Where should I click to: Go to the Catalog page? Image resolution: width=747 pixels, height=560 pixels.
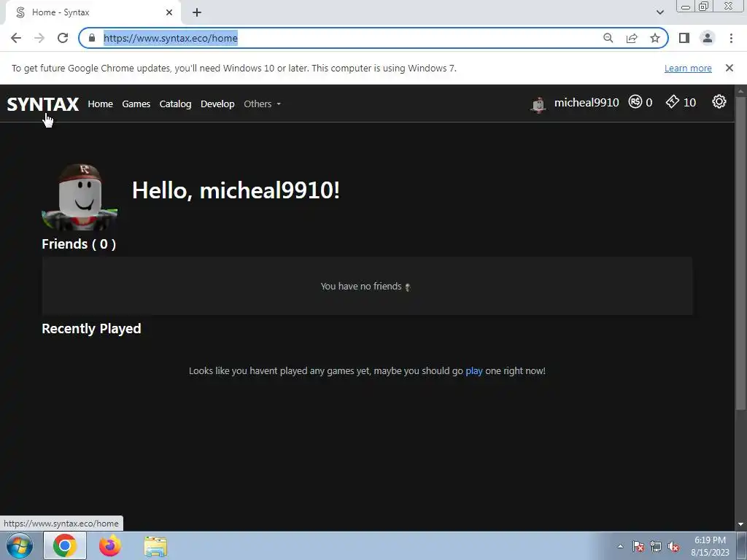(175, 104)
